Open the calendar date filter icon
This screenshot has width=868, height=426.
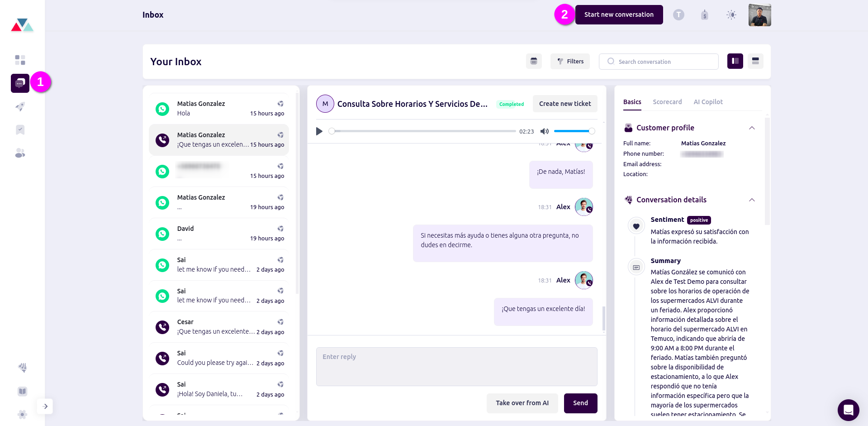(534, 61)
